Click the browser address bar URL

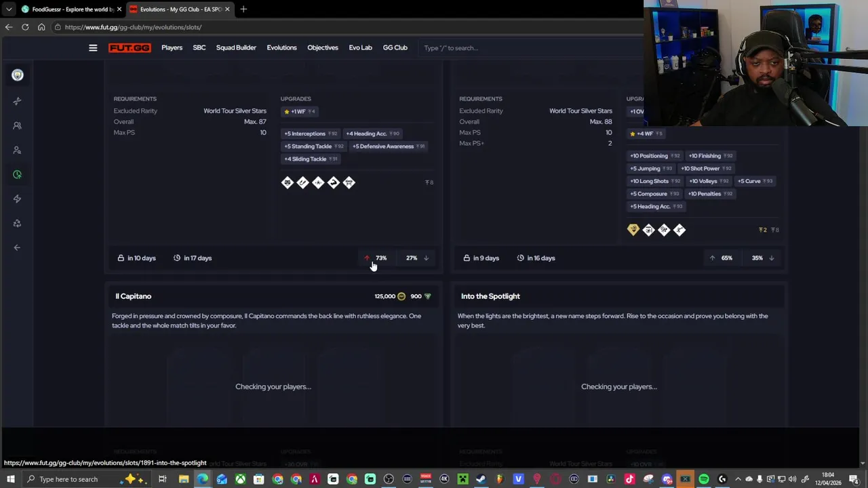tap(133, 27)
